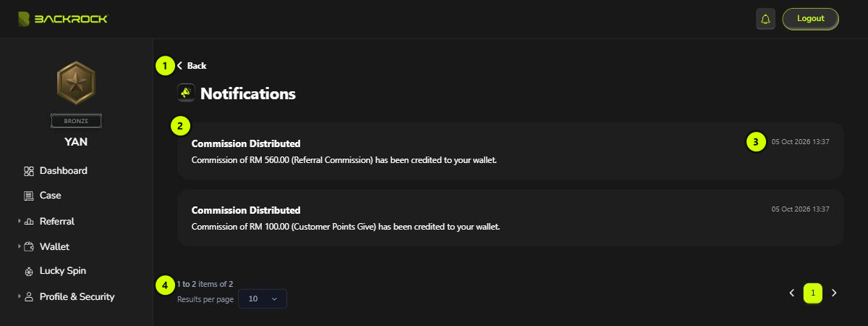Click the Lucky Spin icon
Screen dimensions: 868x326
[x=29, y=271]
